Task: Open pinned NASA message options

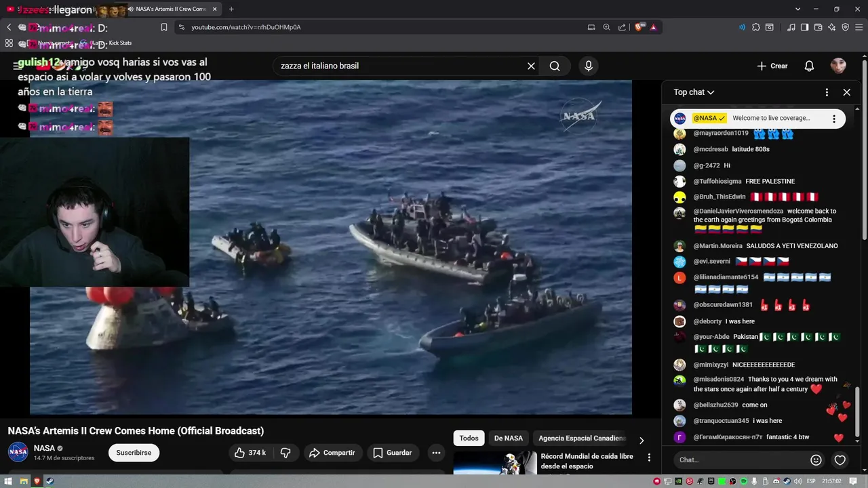Action: pos(834,119)
